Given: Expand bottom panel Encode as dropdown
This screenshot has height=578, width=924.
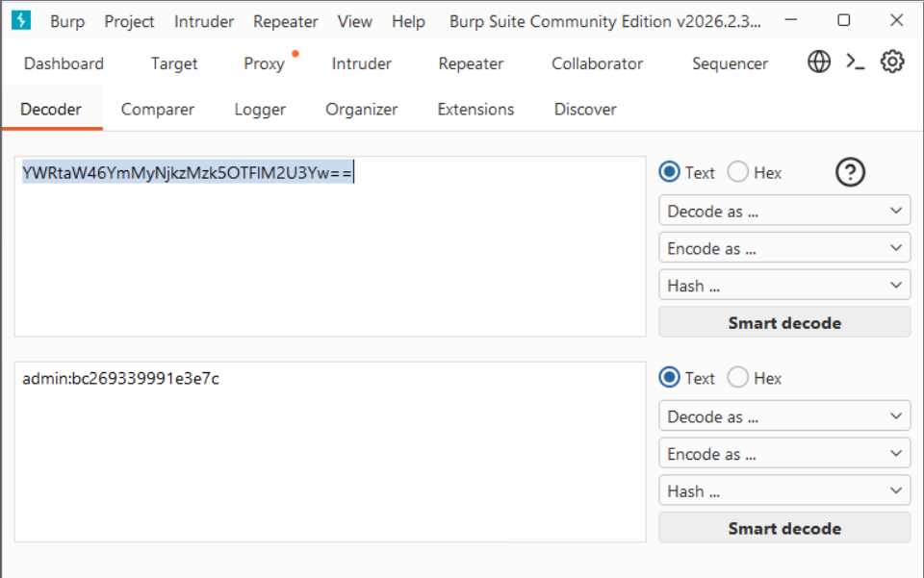Looking at the screenshot, I should click(x=784, y=454).
